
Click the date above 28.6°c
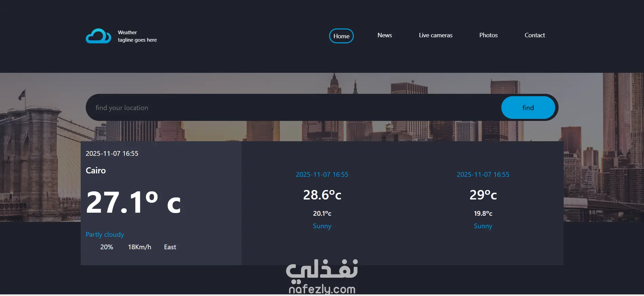(x=322, y=174)
